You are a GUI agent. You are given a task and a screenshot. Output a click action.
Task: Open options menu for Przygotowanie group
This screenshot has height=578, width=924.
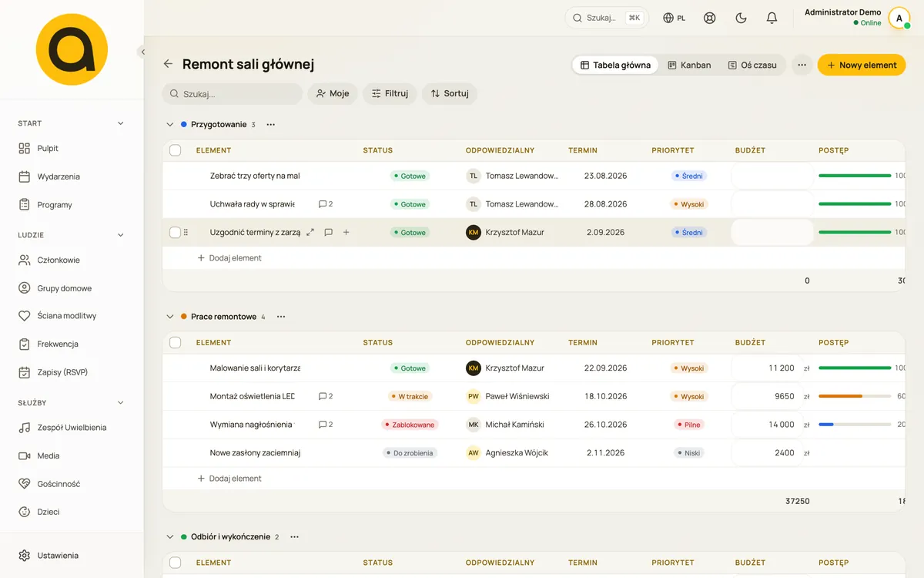point(270,124)
